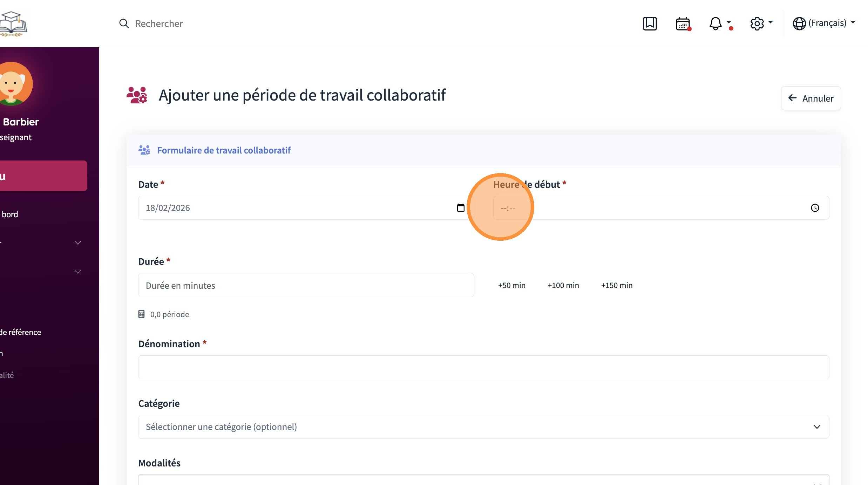Open the date picker calendar icon
Viewport: 868px width, 485px height.
461,208
